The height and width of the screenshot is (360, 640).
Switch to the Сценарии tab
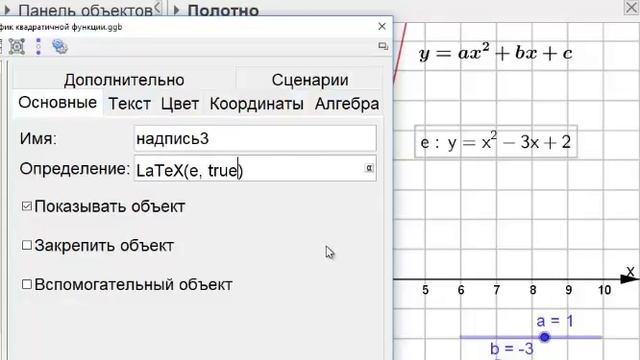click(310, 80)
